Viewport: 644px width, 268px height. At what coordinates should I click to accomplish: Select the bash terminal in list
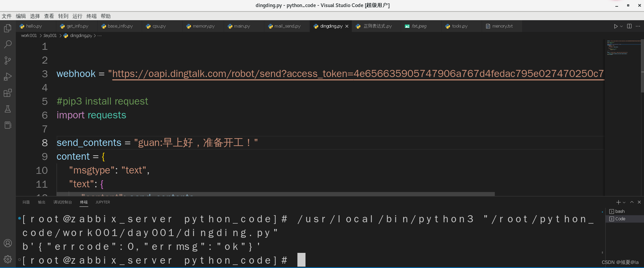[625, 212]
